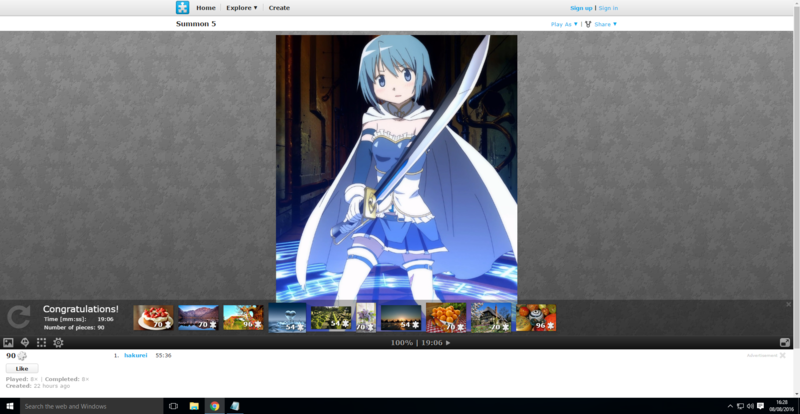Viewport: 800px width, 414px height.
Task: Open the Windows Start menu
Action: pos(10,406)
